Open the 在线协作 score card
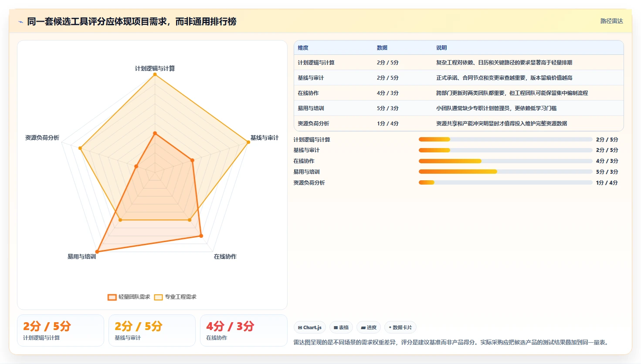 click(244, 330)
